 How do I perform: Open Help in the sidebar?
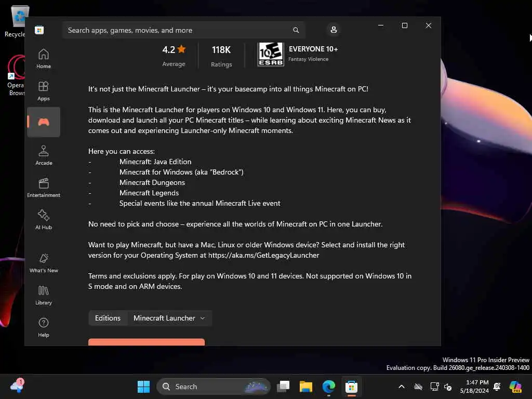coord(44,327)
